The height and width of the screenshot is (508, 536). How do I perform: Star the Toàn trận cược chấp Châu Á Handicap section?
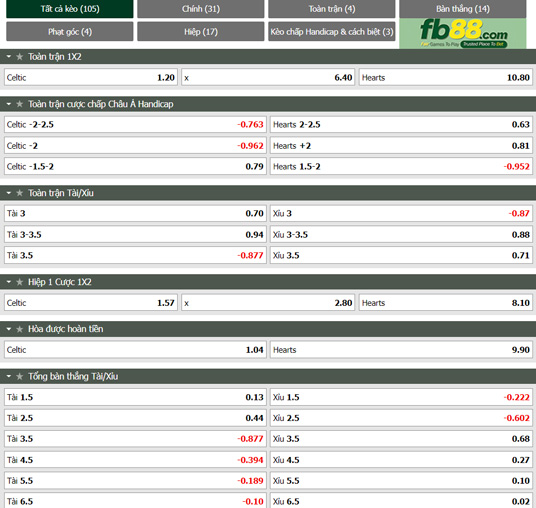click(x=19, y=104)
